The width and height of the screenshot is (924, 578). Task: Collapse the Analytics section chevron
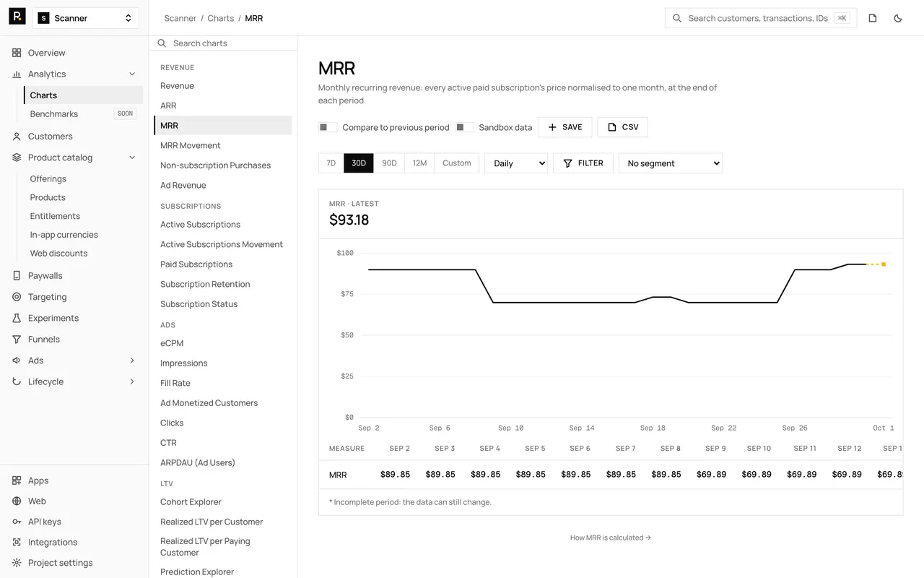(x=132, y=74)
